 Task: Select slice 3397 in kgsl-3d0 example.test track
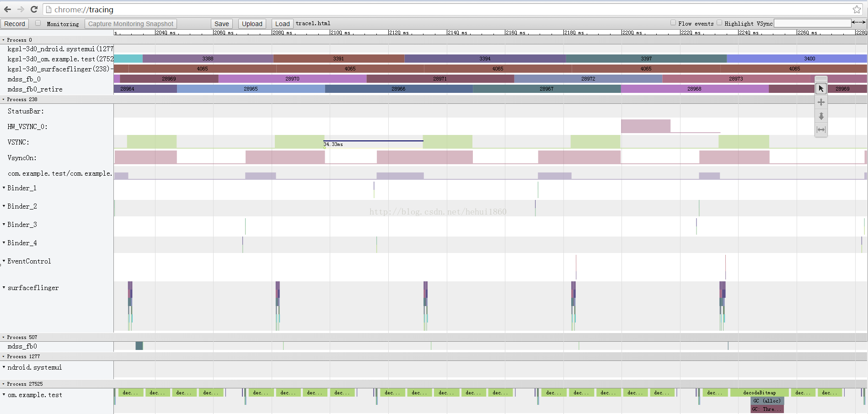[x=646, y=59]
